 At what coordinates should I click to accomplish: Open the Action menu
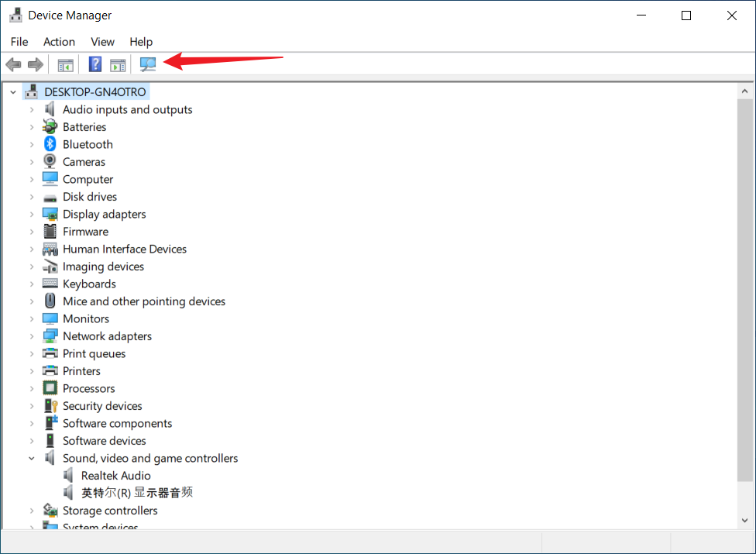59,42
